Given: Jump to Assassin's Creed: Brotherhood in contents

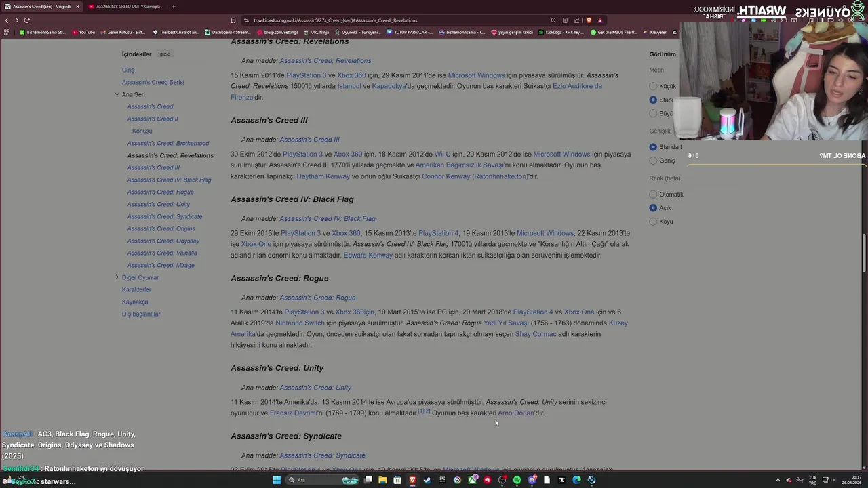Looking at the screenshot, I should point(168,143).
